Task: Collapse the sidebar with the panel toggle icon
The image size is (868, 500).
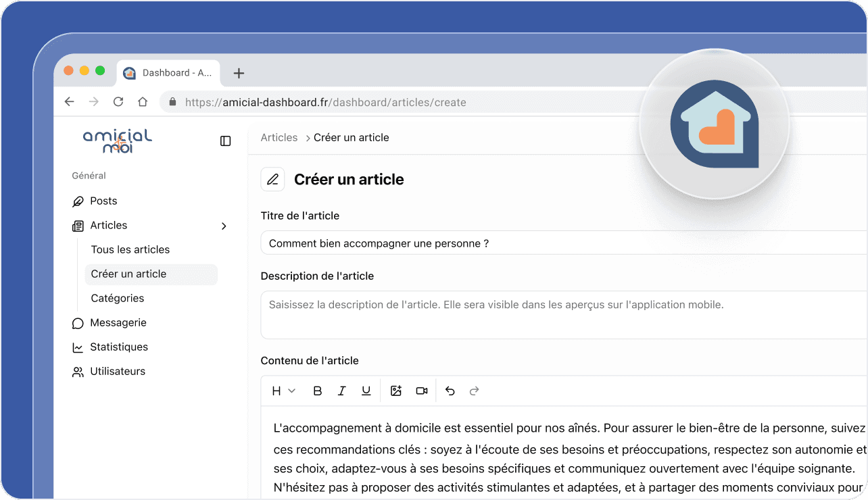Action: point(226,141)
